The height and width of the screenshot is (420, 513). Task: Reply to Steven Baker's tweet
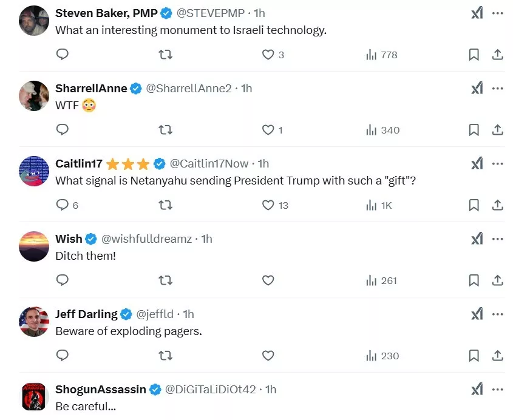[62, 55]
